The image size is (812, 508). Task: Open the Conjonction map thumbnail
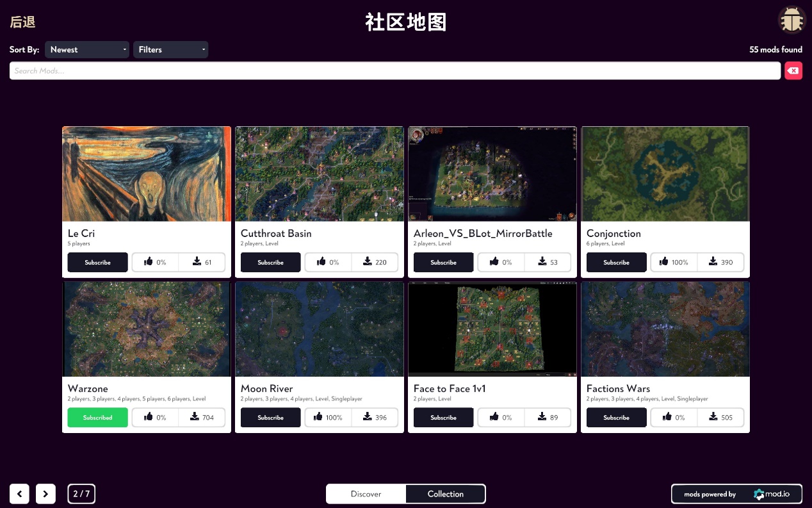point(665,174)
